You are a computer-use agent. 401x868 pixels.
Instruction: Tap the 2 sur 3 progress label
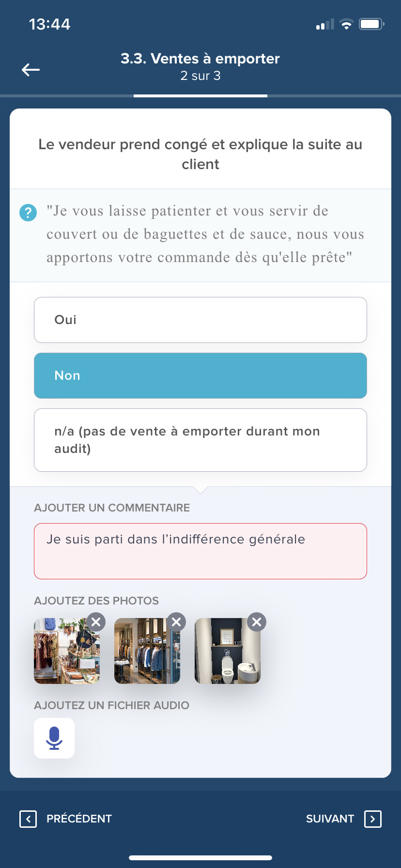[200, 76]
